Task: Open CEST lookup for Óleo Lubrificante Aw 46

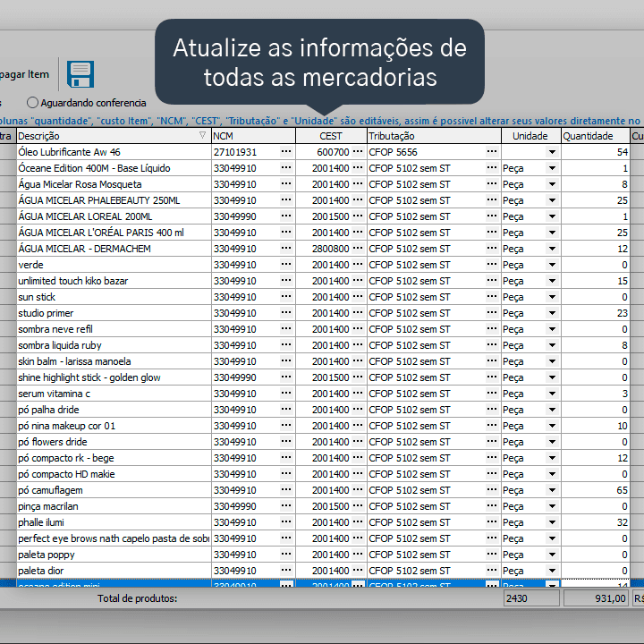Action: pyautogui.click(x=358, y=152)
